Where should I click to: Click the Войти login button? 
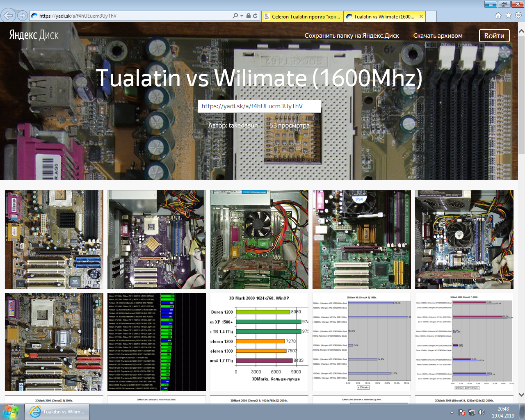point(494,36)
